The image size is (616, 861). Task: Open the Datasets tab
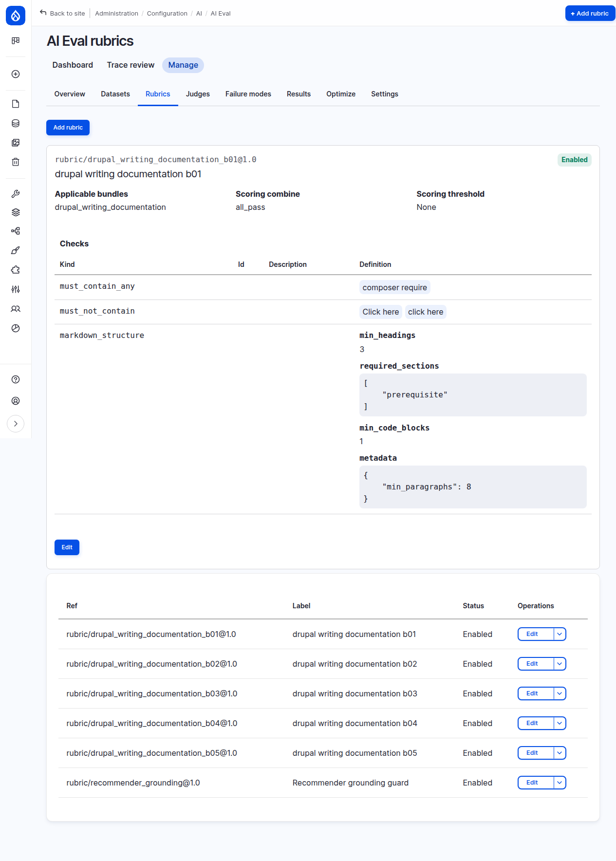[115, 94]
